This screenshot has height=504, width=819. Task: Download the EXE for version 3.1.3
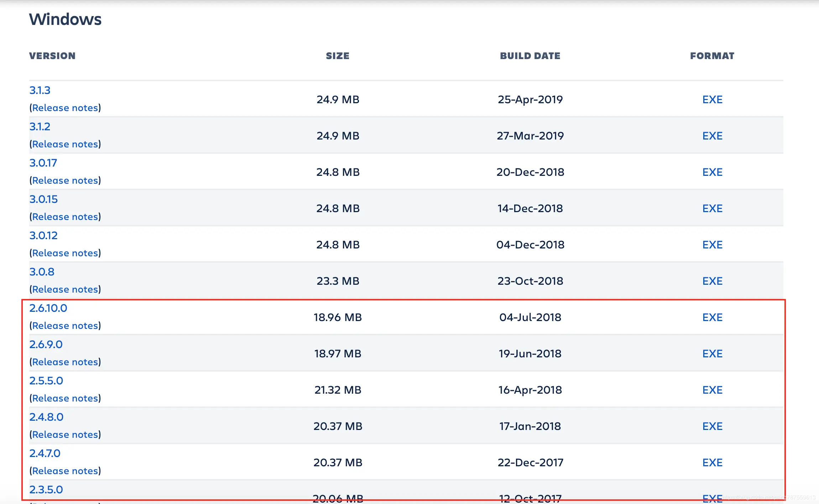click(712, 99)
